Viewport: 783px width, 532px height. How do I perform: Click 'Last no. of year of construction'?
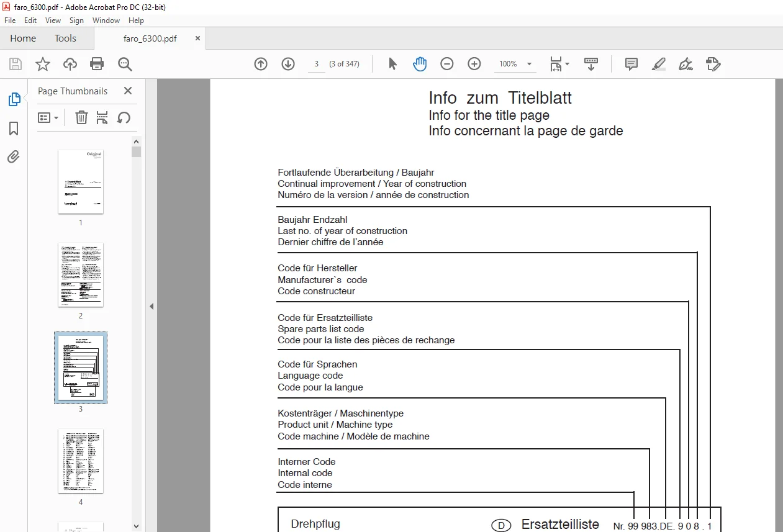[x=342, y=231]
